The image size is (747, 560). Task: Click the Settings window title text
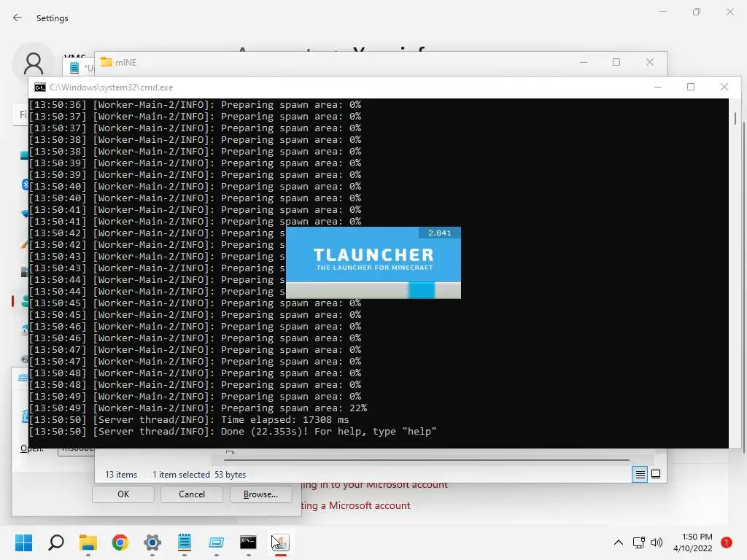[53, 18]
